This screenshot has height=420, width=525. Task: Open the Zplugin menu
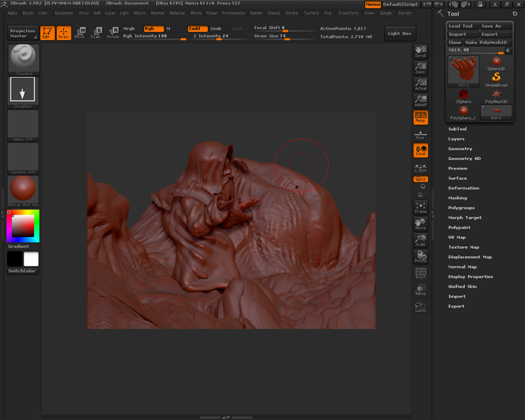click(387, 12)
